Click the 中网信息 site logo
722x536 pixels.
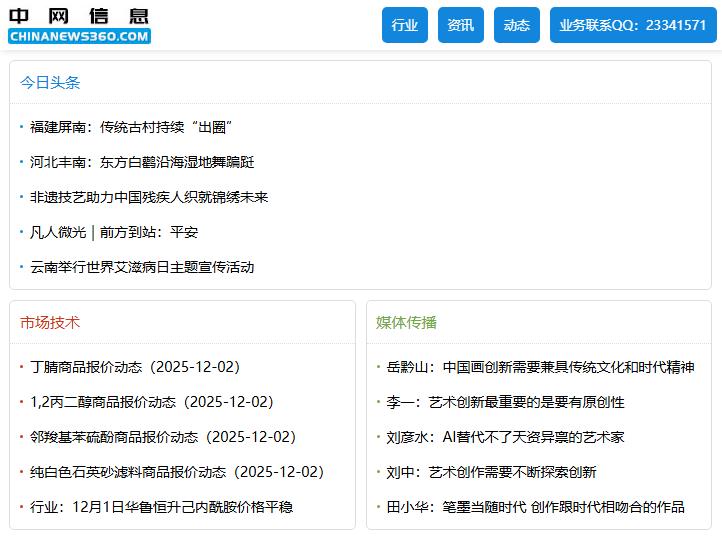(x=79, y=26)
